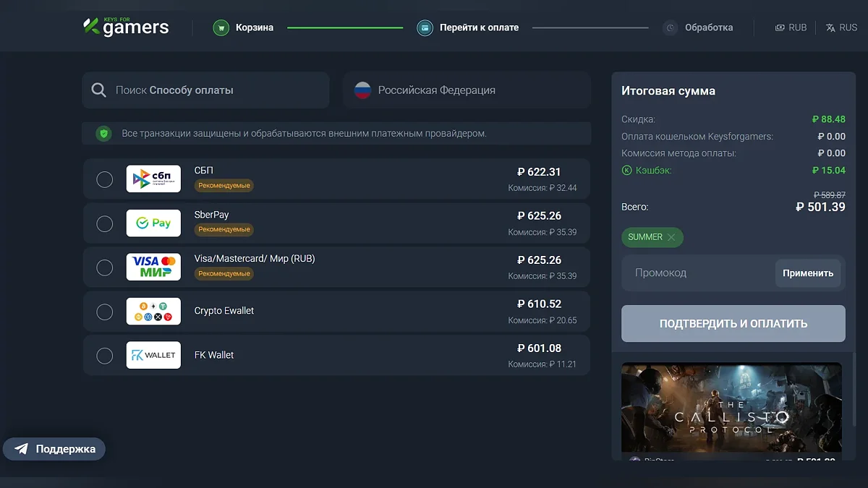
Task: Click the Промокод input field
Action: 697,273
